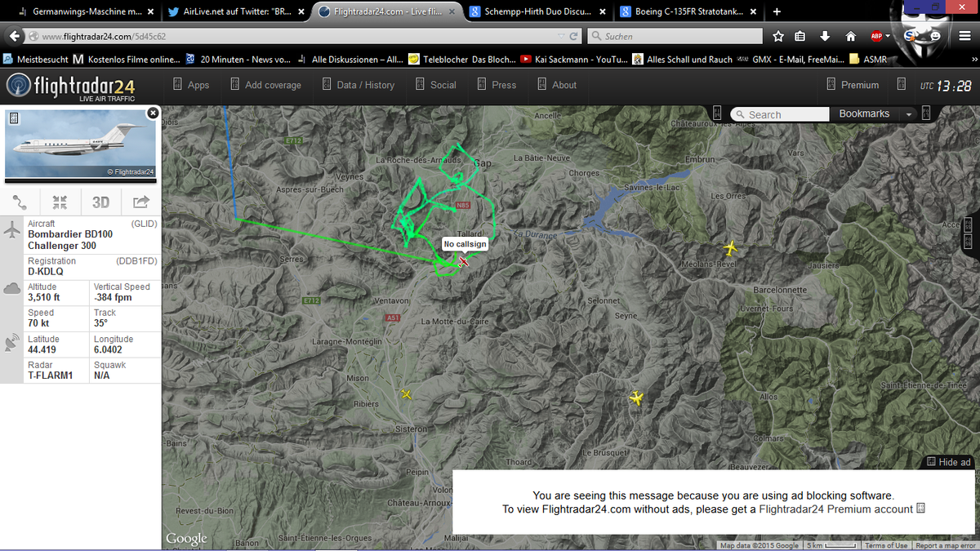Close the Germanwings-Maschine tab
The image size is (980, 551).
coord(151,12)
